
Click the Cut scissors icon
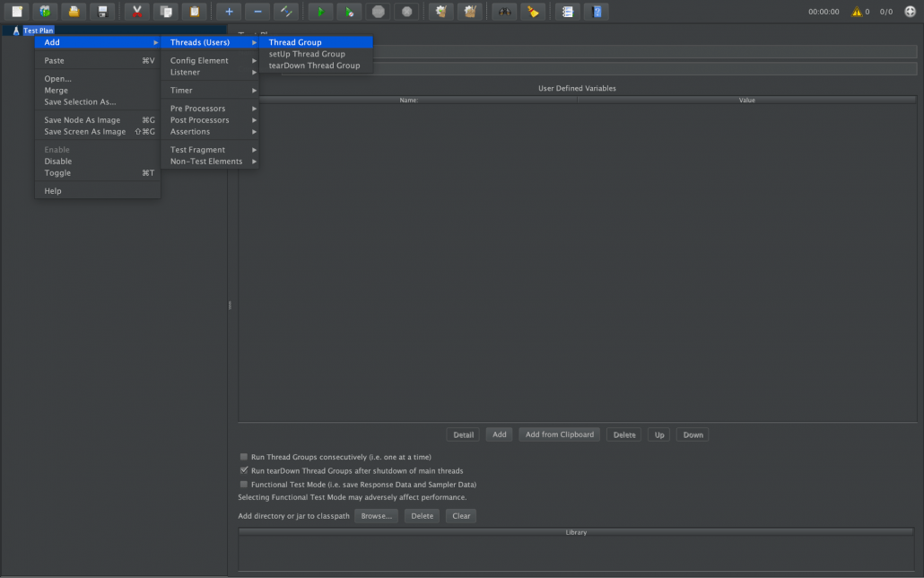click(x=136, y=12)
